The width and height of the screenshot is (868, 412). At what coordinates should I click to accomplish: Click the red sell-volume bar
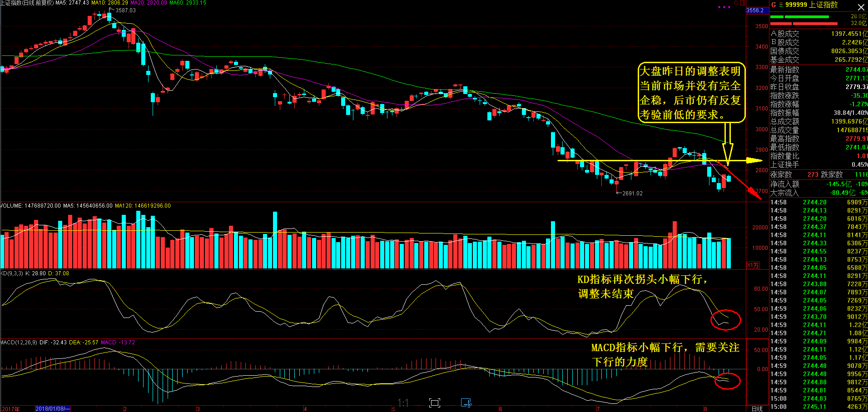(804, 23)
